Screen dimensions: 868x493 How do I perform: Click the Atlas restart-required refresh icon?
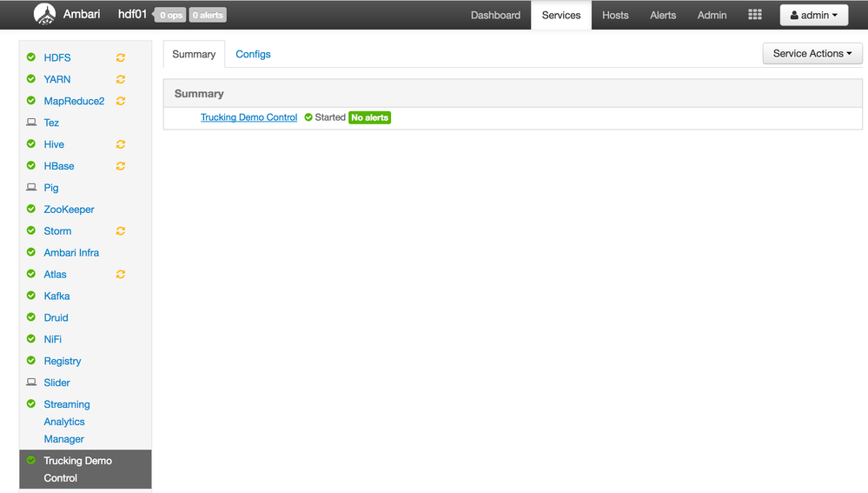click(x=120, y=274)
